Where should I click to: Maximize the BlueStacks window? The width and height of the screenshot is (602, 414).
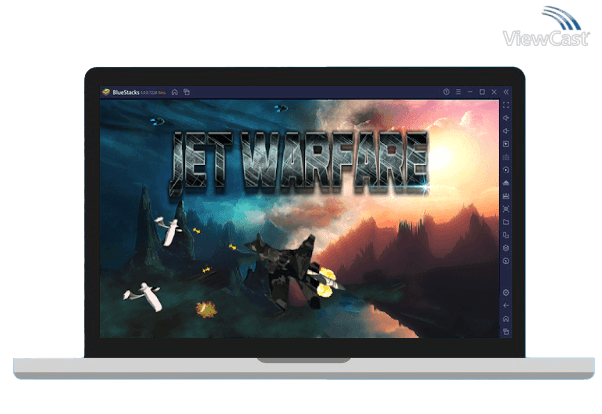pos(482,92)
